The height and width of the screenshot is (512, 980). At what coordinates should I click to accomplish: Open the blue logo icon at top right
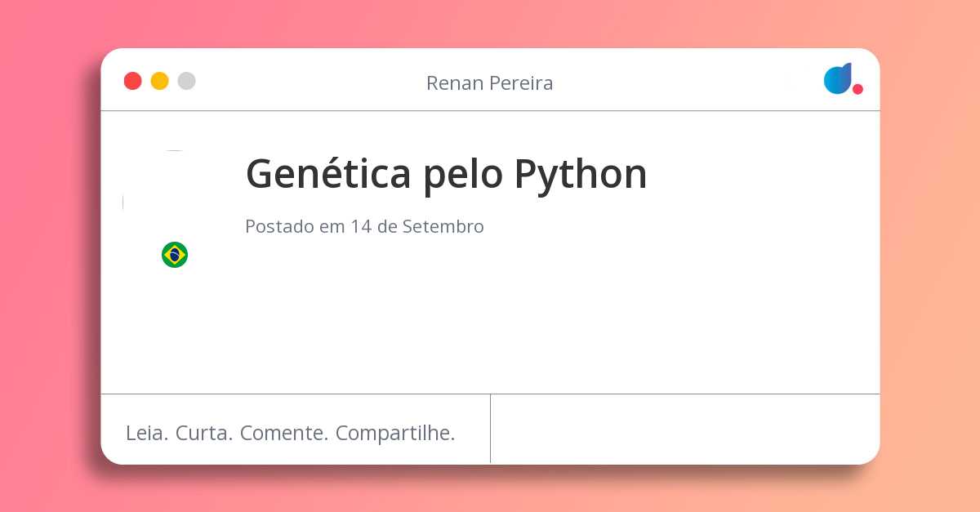coord(839,78)
